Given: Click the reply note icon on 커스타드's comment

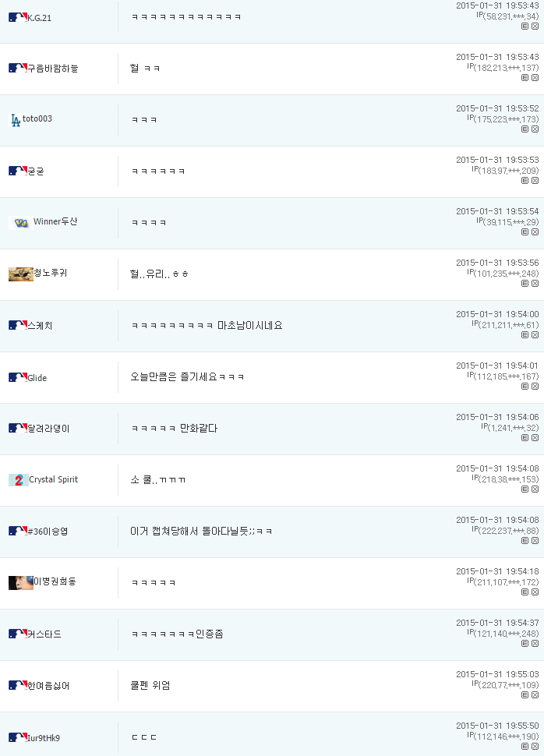Looking at the screenshot, I should point(525,644).
